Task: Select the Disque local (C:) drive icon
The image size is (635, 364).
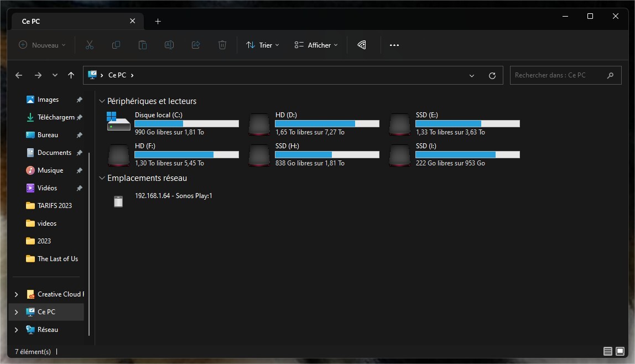Action: tap(118, 122)
